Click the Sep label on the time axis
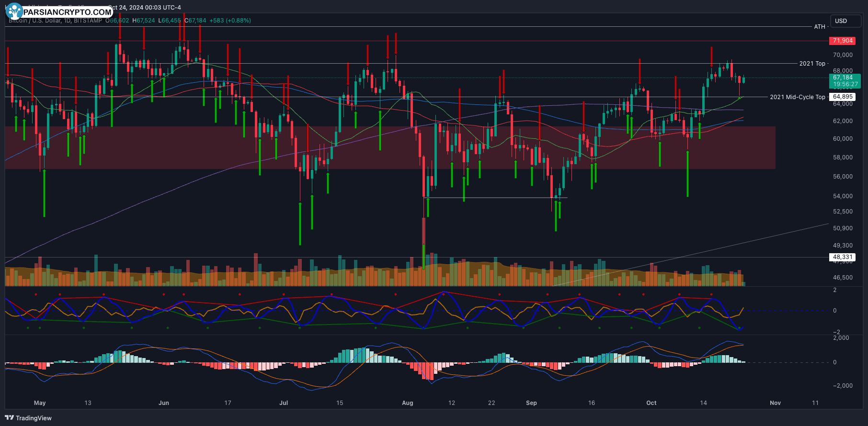The image size is (868, 426). pyautogui.click(x=531, y=403)
